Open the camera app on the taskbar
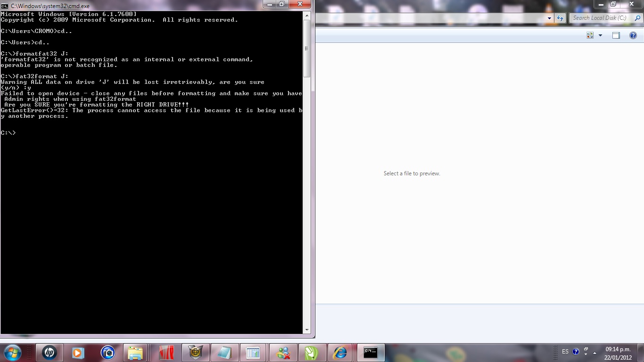 (108, 352)
